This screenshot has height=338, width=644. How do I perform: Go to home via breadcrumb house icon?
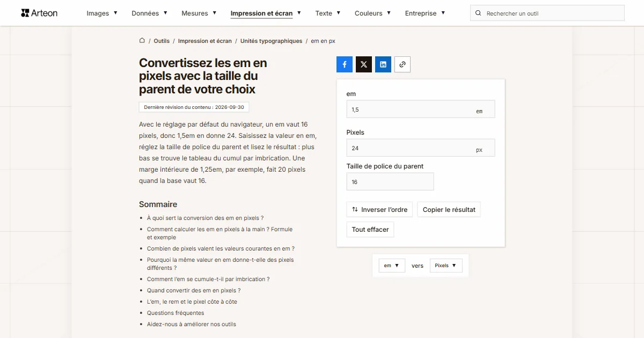142,41
